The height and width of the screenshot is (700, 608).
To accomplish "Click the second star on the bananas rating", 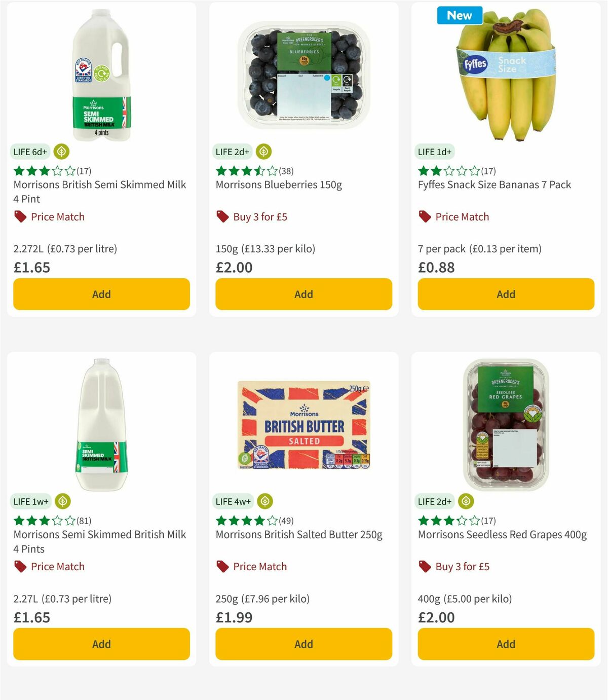I will [x=437, y=170].
